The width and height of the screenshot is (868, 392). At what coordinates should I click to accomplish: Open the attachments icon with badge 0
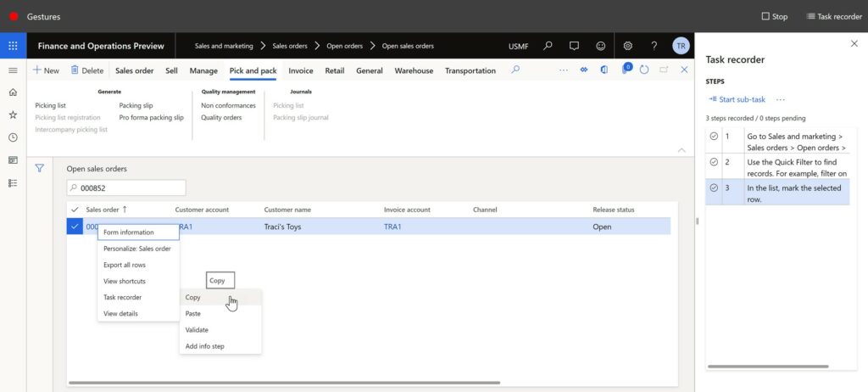point(626,70)
